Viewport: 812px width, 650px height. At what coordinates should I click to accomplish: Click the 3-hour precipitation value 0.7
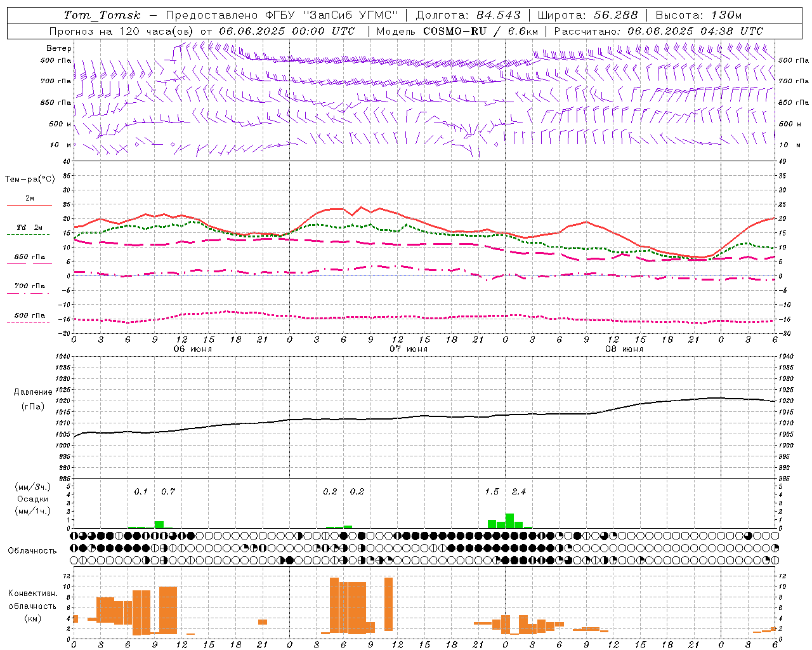pyautogui.click(x=168, y=491)
